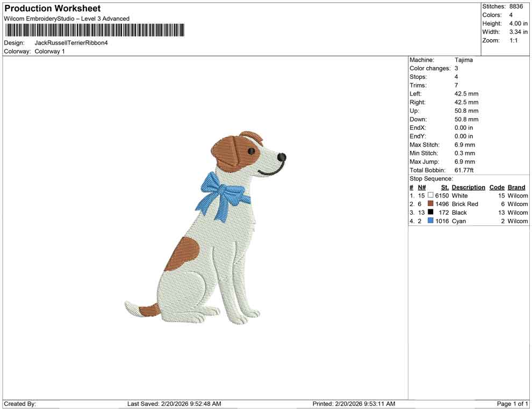Select the White thread color swatch
The image size is (532, 409).
[430, 195]
